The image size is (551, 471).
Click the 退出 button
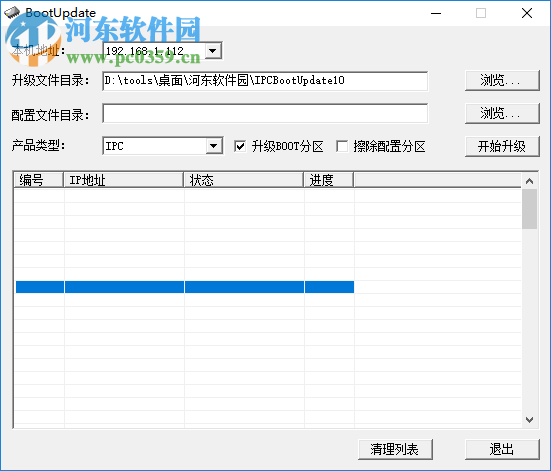point(502,449)
